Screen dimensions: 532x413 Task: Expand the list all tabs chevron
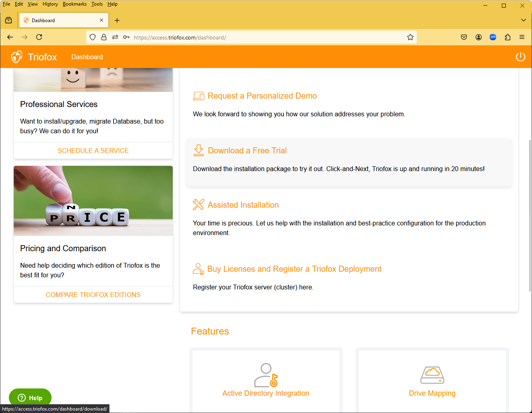(523, 20)
